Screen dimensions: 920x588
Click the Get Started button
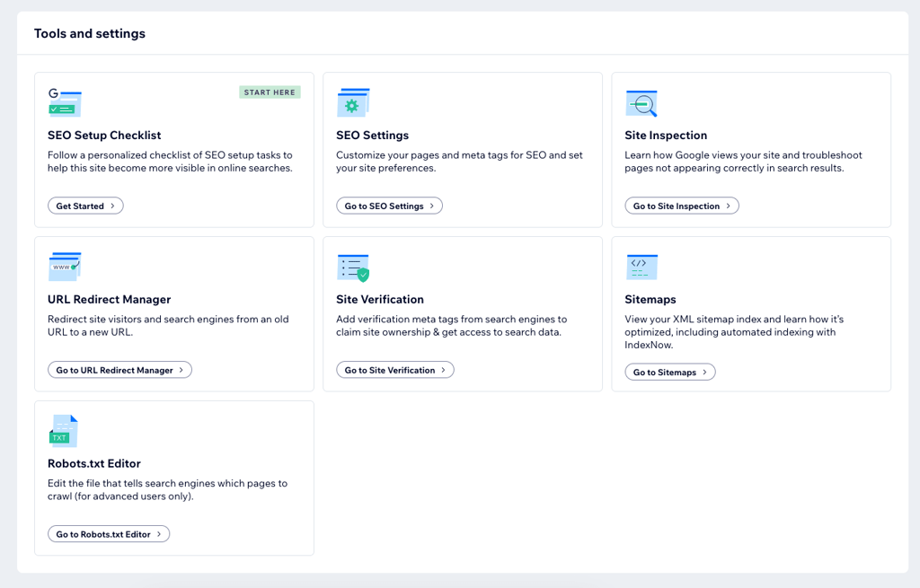tap(85, 206)
